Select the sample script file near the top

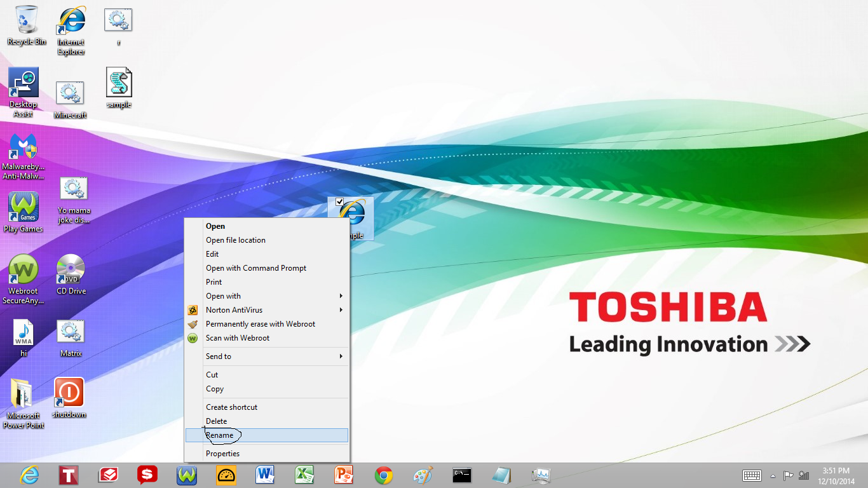pyautogui.click(x=119, y=88)
